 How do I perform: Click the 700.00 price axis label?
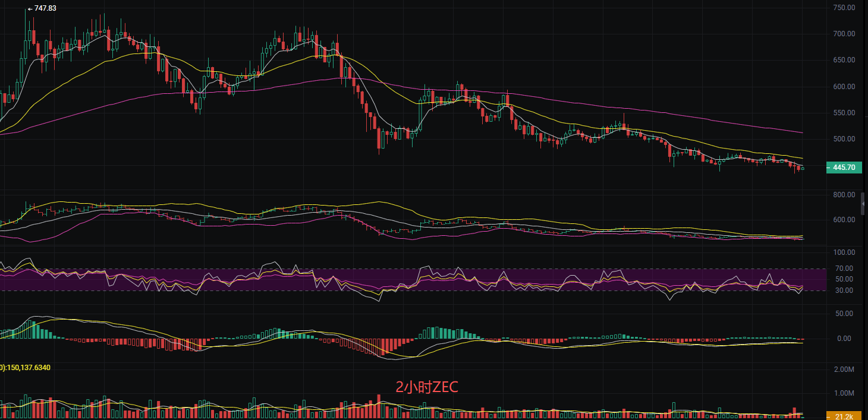(x=844, y=34)
